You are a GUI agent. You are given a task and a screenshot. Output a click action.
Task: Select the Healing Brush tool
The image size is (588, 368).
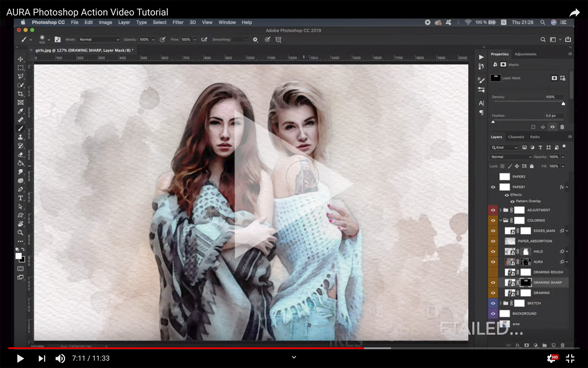pyautogui.click(x=21, y=120)
